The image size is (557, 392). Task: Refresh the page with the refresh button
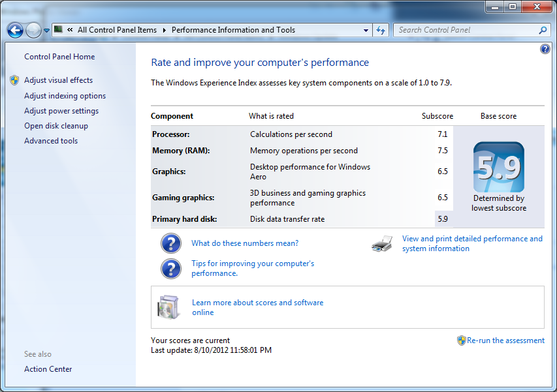(381, 30)
